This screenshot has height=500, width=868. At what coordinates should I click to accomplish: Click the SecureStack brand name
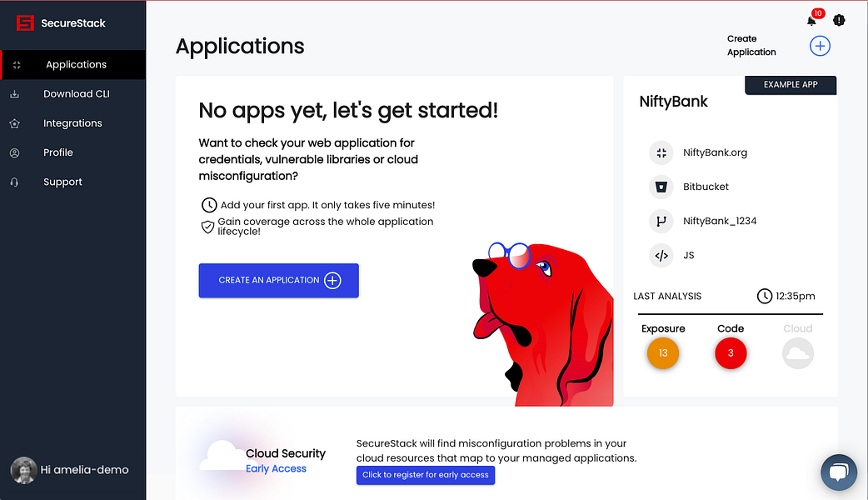coord(73,23)
